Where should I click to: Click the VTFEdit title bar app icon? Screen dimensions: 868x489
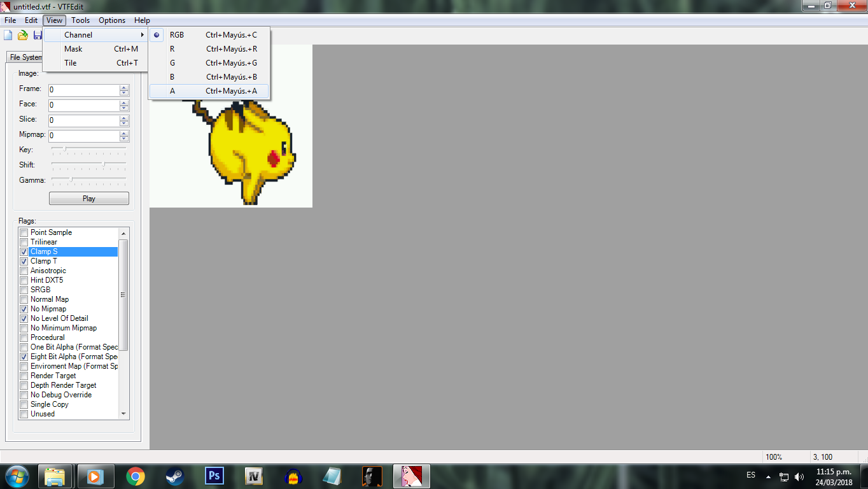[6, 6]
